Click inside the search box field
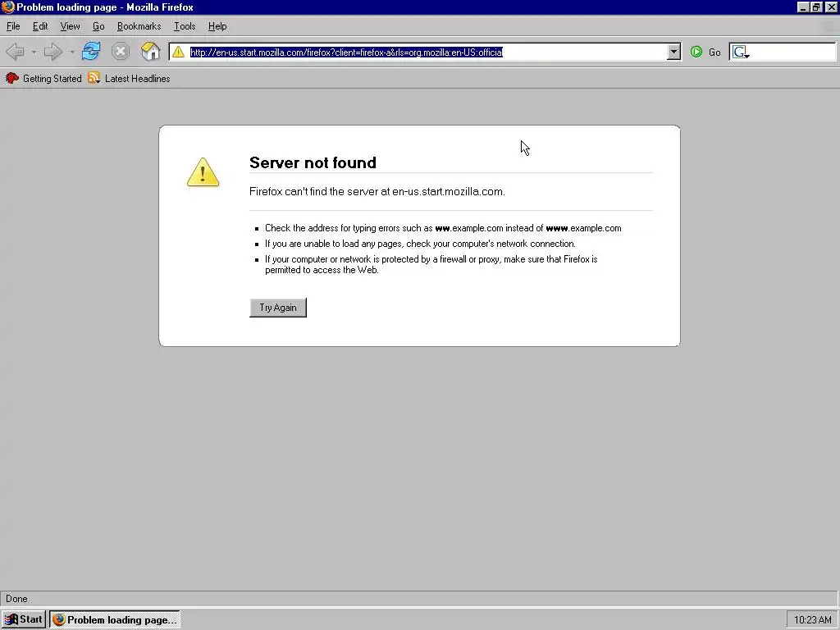The height and width of the screenshot is (630, 840). pos(792,52)
